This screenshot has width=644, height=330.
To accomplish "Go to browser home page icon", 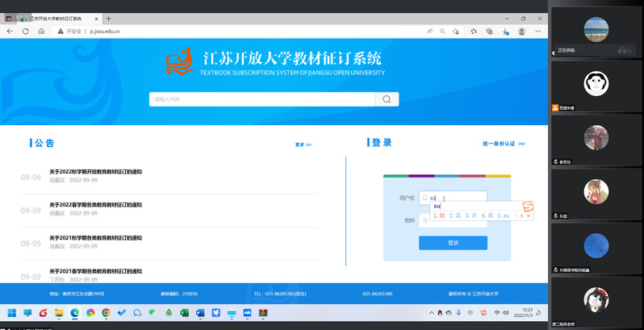I will pyautogui.click(x=41, y=31).
